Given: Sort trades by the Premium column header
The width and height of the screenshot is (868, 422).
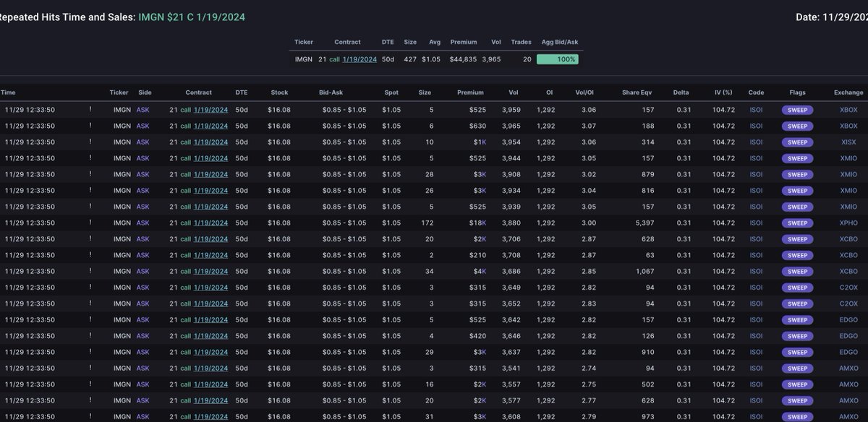Looking at the screenshot, I should (471, 92).
